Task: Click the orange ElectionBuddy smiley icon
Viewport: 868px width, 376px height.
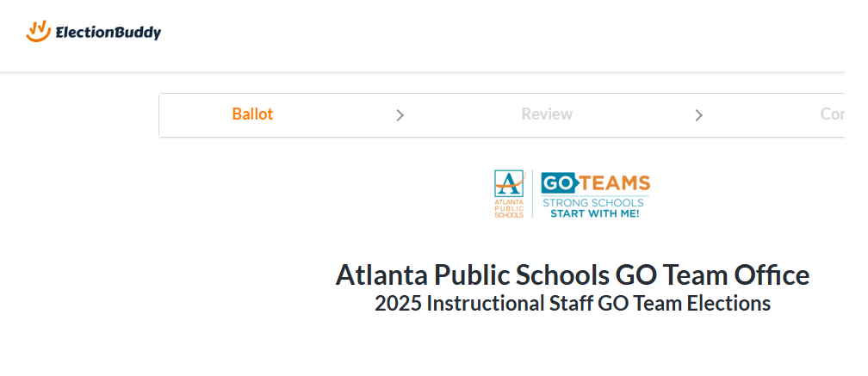Action: 38,32
